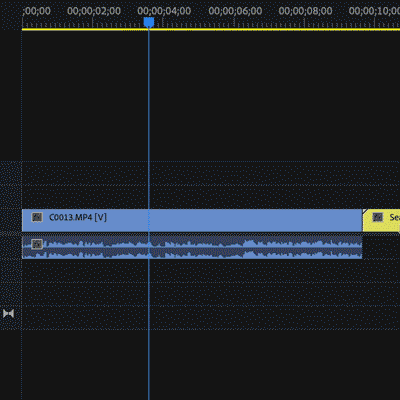This screenshot has height=400, width=400.
Task: Select the yellow clip right of C0013.MP4
Action: [x=381, y=220]
